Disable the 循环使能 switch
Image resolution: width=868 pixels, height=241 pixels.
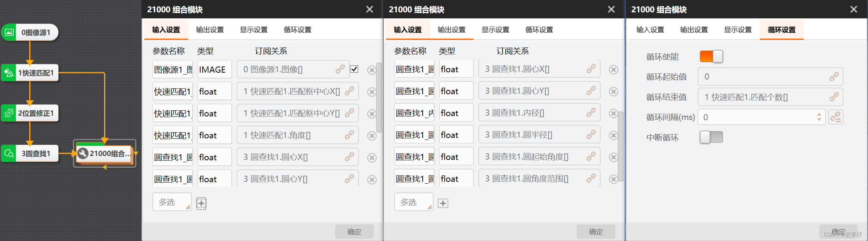coord(711,57)
